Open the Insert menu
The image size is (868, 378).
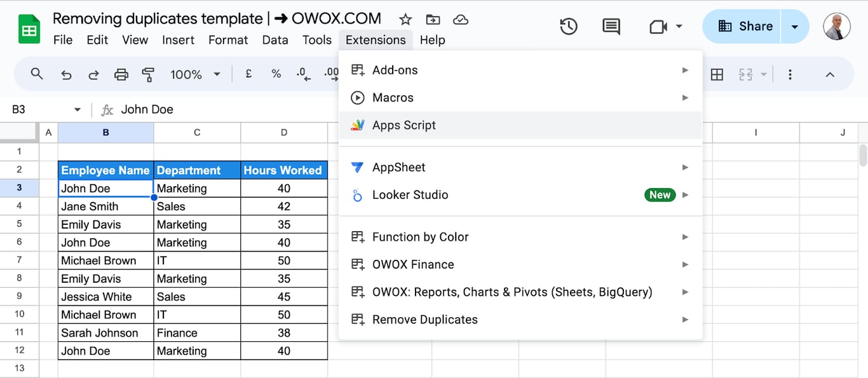pos(178,40)
